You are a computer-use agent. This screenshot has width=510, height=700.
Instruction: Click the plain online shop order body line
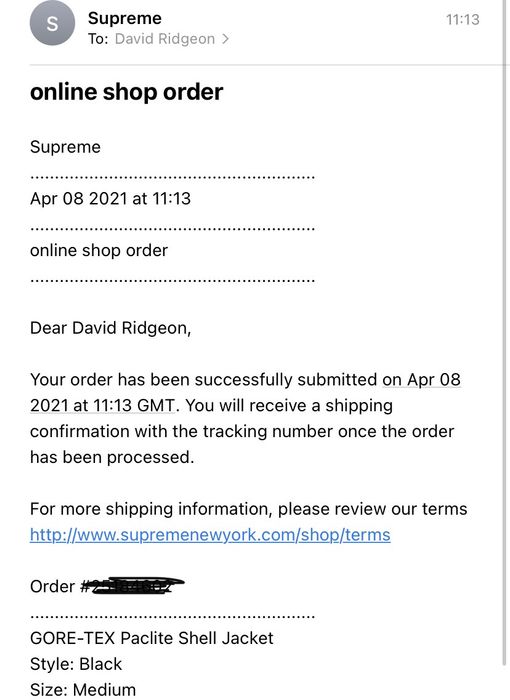(x=99, y=250)
